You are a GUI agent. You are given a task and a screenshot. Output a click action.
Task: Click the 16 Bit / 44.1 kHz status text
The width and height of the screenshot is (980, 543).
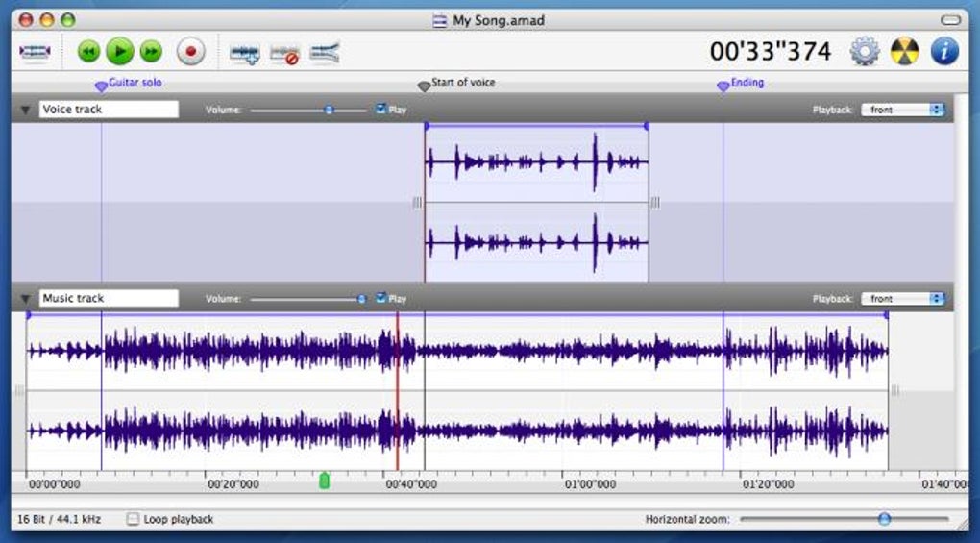tap(59, 519)
